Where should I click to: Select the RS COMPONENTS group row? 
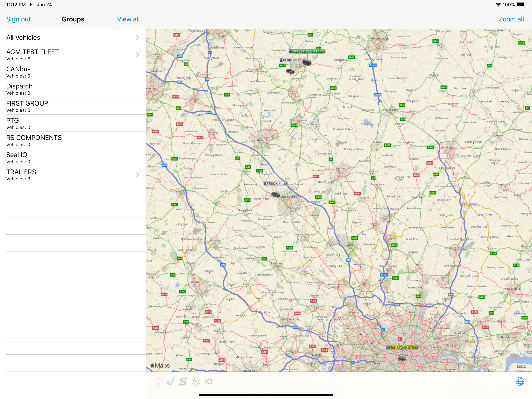pyautogui.click(x=73, y=140)
